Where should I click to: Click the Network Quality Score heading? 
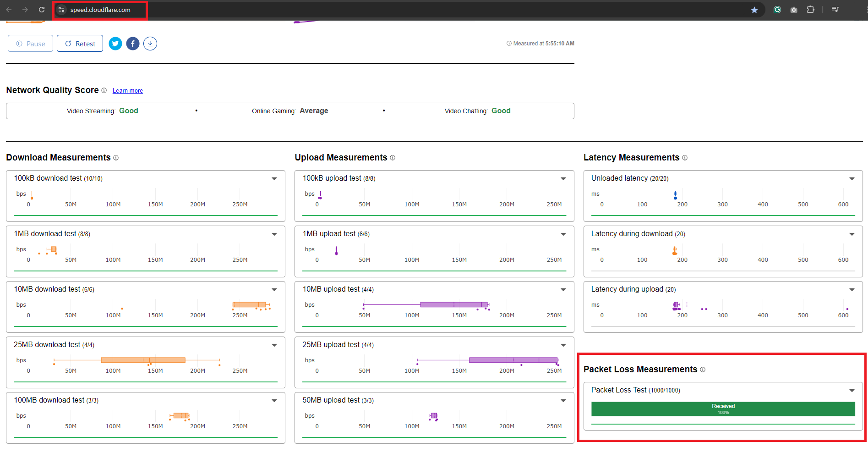point(52,90)
